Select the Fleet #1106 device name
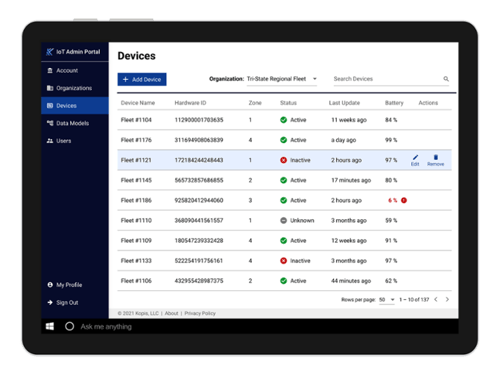500x375 pixels. 136,281
